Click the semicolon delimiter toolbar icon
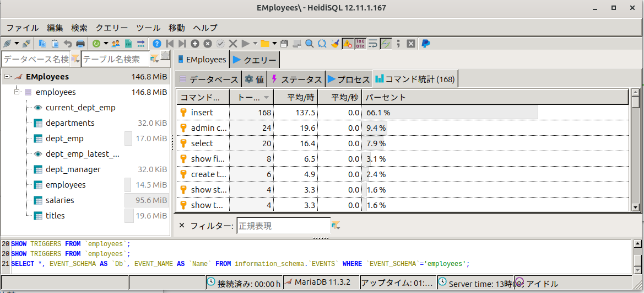This screenshot has height=293, width=644. pyautogui.click(x=398, y=43)
